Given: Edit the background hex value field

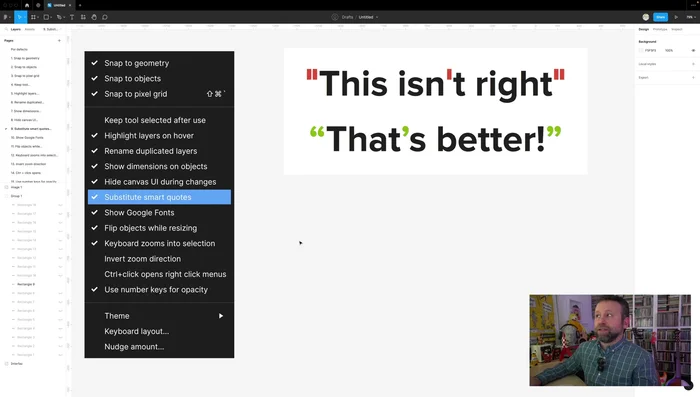Looking at the screenshot, I should click(650, 50).
